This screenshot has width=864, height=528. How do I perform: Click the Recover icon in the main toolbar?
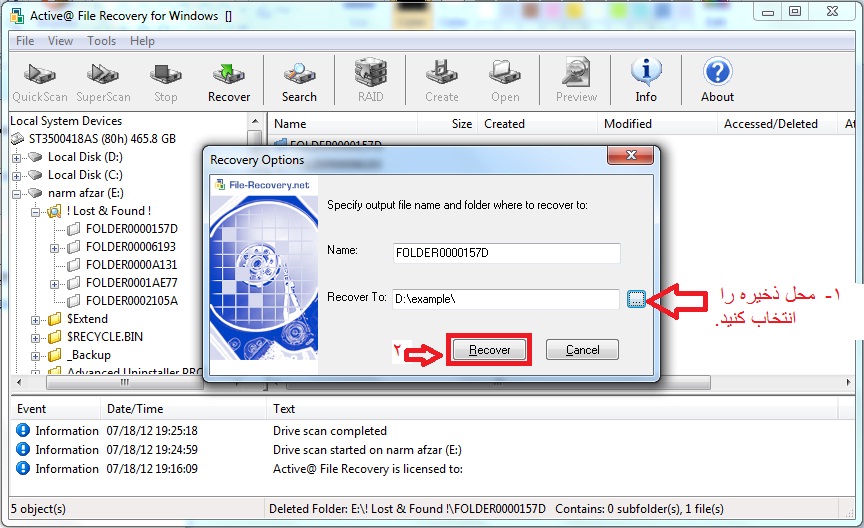229,82
